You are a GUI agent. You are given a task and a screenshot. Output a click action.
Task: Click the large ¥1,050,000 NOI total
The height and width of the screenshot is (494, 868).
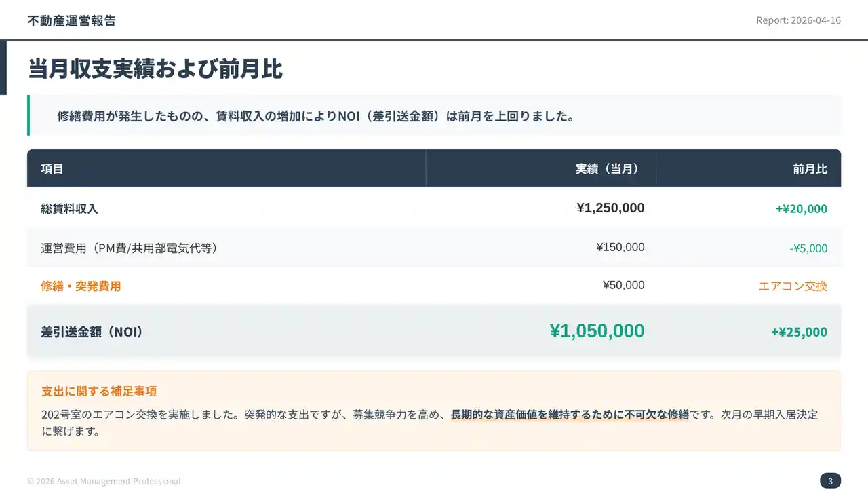597,330
